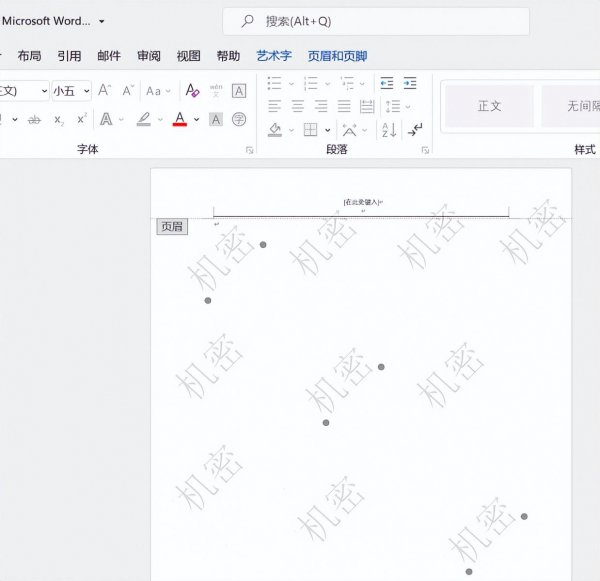Screen dimensions: 600x581
Task: Open the 页眉和页脚 tab
Action: tap(338, 56)
